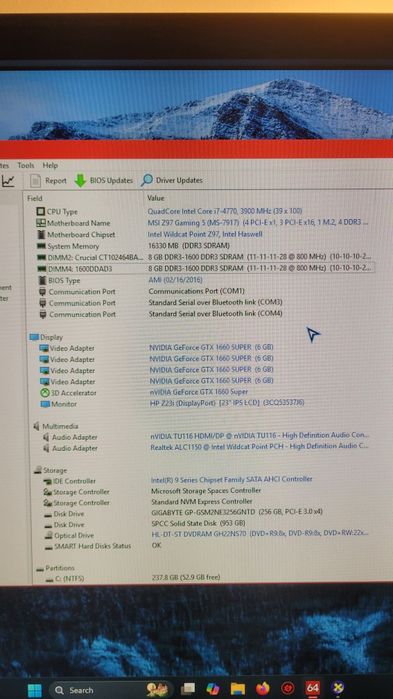
Task: Select the Microsoft Storage Spaces Controller value
Action: pos(206,490)
